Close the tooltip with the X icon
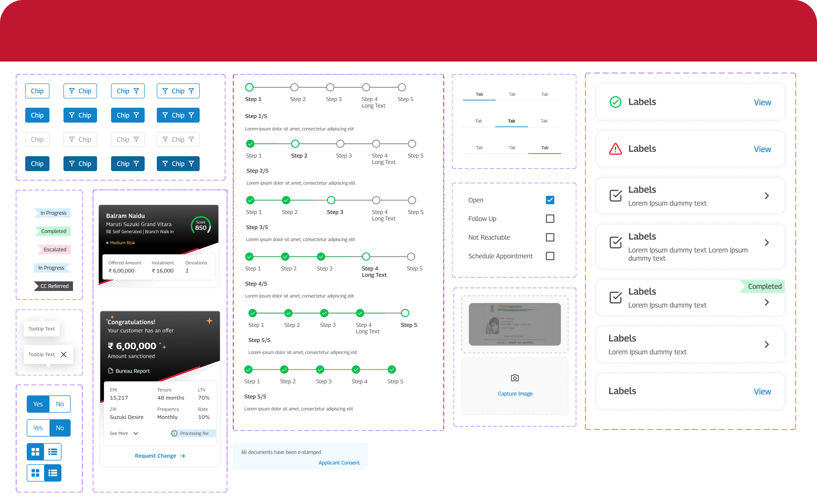 point(64,354)
